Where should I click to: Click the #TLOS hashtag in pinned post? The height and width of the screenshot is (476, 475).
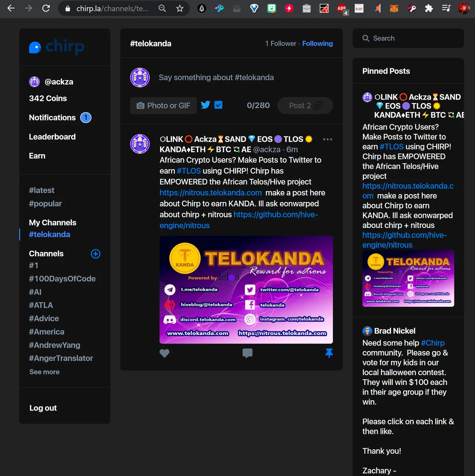pos(392,147)
